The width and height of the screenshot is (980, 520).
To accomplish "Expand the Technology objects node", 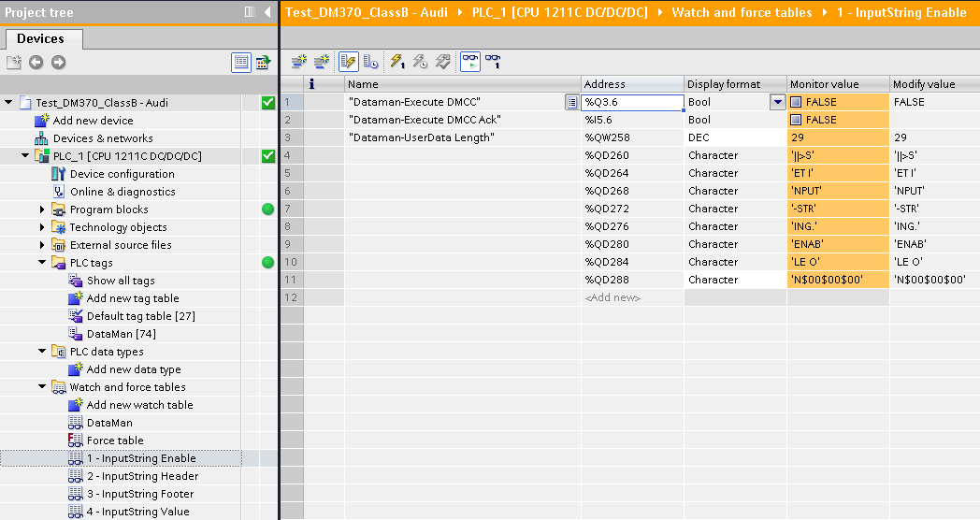I will [x=42, y=227].
